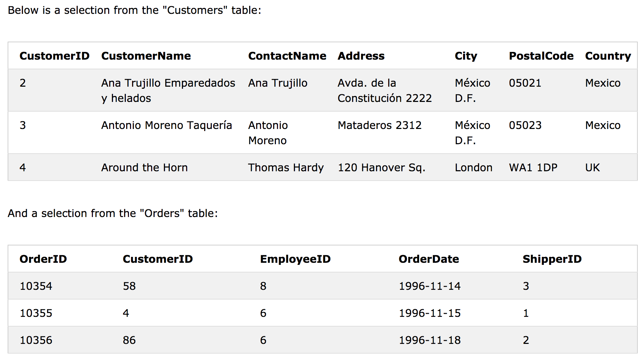Select the 'Ana Trujillo' contact name cell
This screenshot has width=644, height=364.
click(x=278, y=83)
